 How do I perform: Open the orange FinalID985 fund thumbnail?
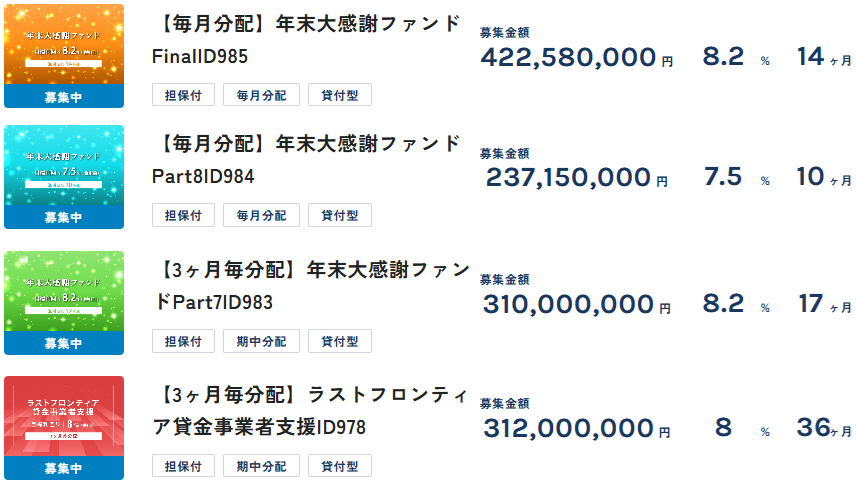64,44
